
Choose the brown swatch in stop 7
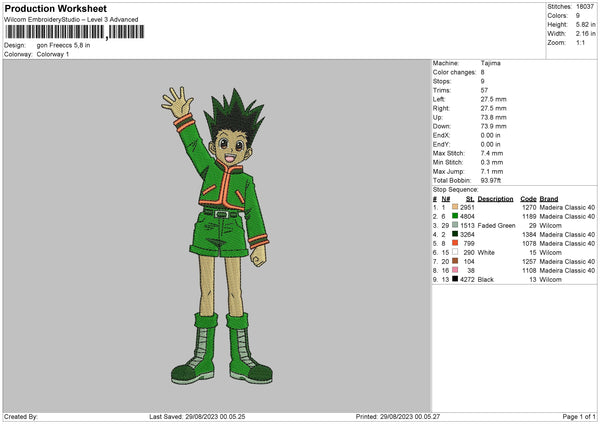click(x=455, y=261)
